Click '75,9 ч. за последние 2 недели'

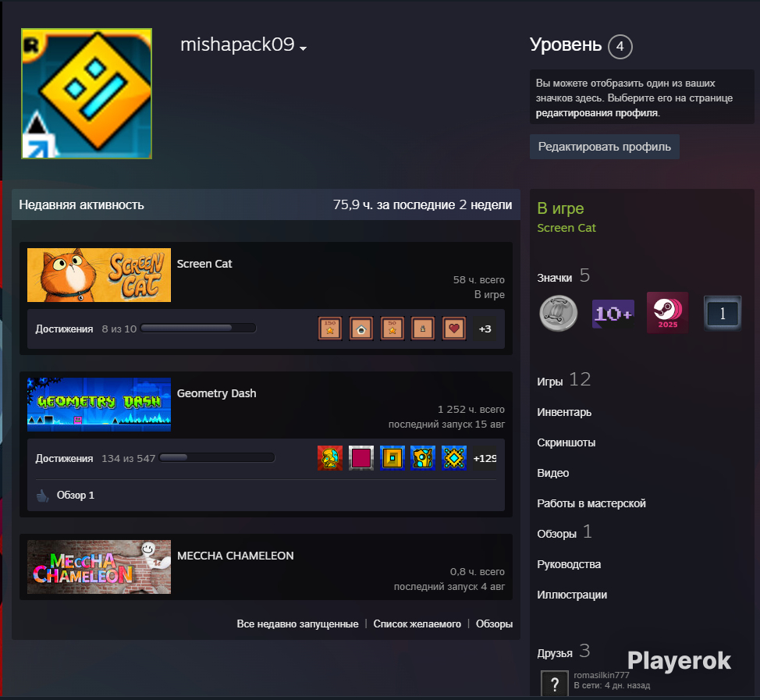(422, 204)
